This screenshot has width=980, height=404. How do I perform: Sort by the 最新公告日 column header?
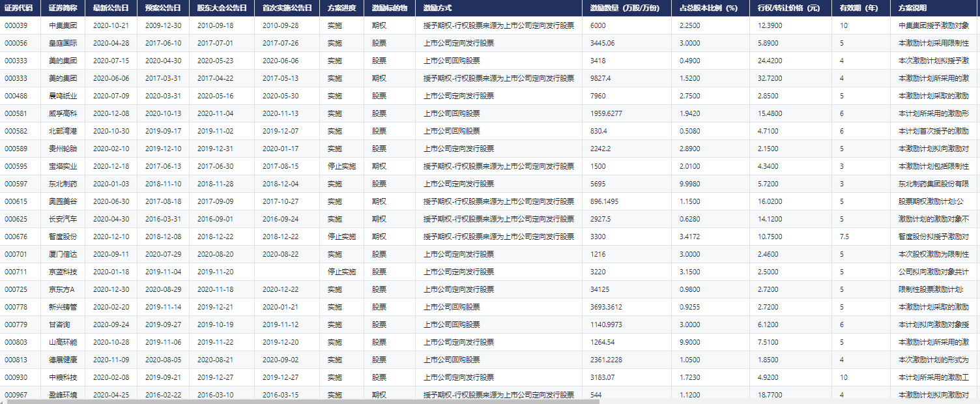111,8
